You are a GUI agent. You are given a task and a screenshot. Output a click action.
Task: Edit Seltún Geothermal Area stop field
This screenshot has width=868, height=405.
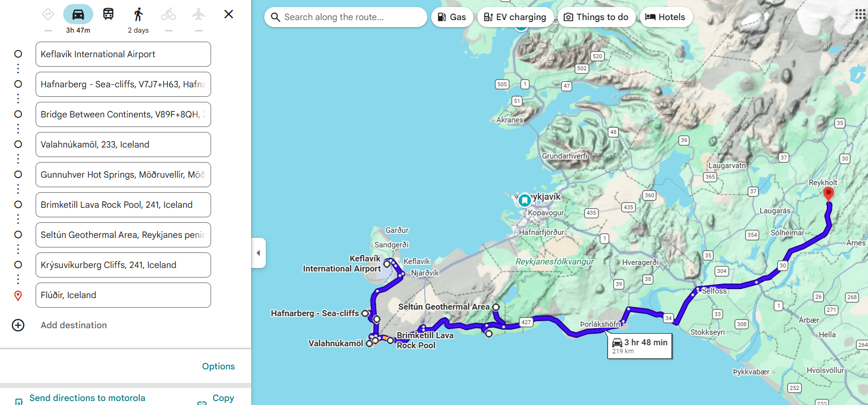(123, 235)
